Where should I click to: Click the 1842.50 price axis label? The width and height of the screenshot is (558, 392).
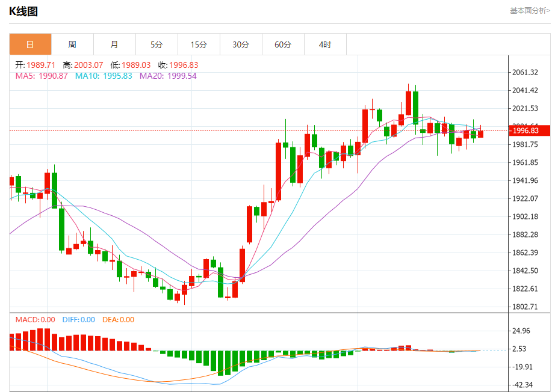click(x=525, y=271)
